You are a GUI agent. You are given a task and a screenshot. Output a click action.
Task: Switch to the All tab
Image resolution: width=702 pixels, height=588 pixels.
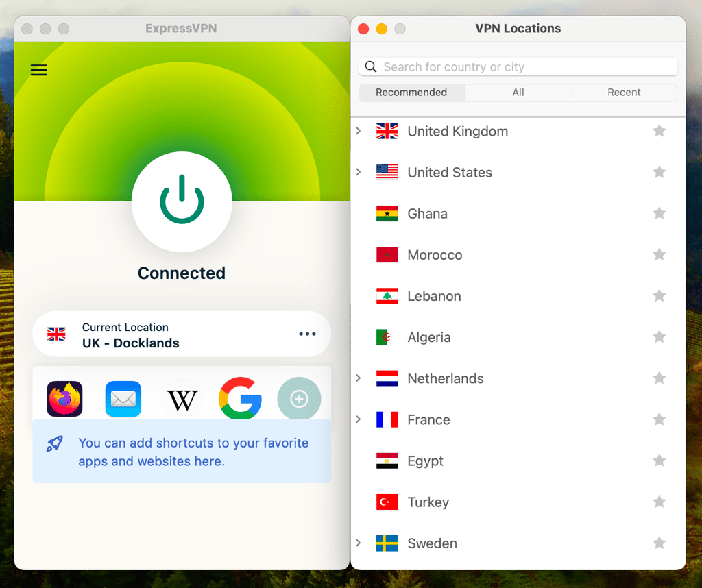(518, 93)
